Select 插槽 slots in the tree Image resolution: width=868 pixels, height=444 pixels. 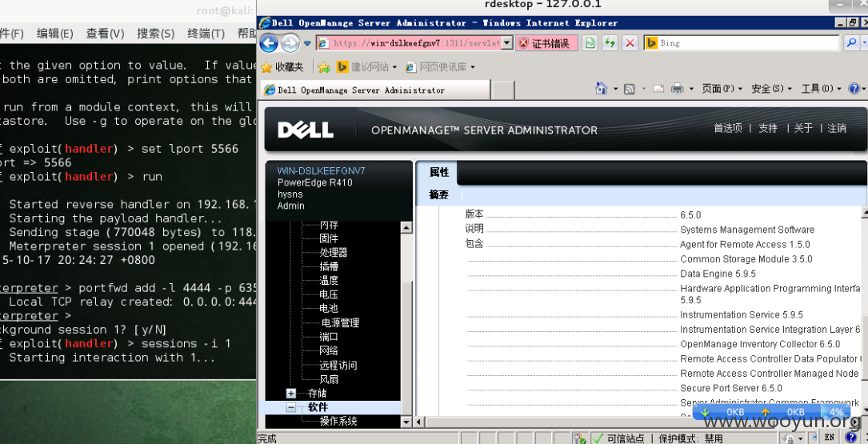pos(329,266)
